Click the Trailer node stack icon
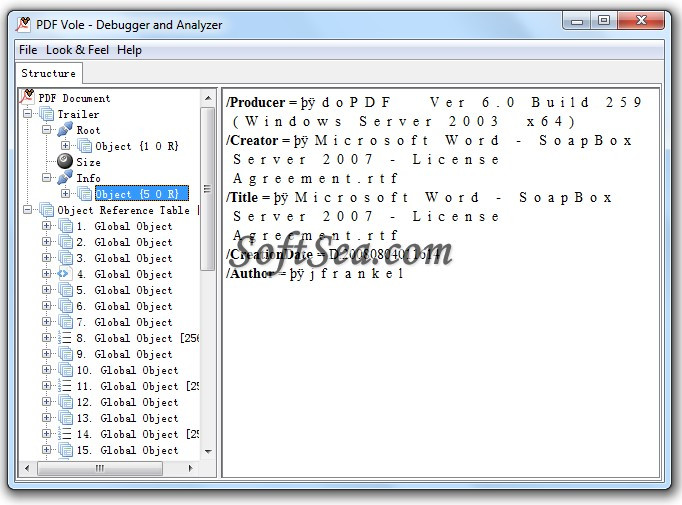Image resolution: width=682 pixels, height=505 pixels. coord(47,114)
